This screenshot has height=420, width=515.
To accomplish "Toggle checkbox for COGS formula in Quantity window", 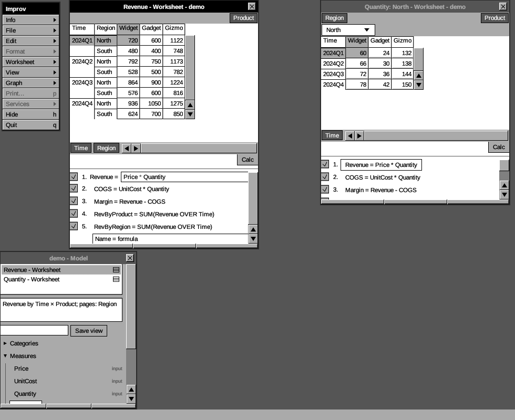I will coord(325,177).
